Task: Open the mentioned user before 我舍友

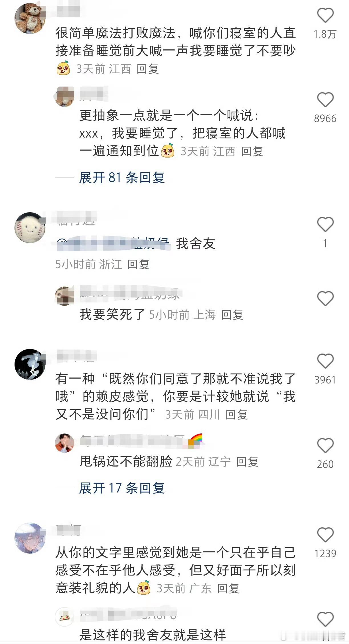Action: pos(113,244)
